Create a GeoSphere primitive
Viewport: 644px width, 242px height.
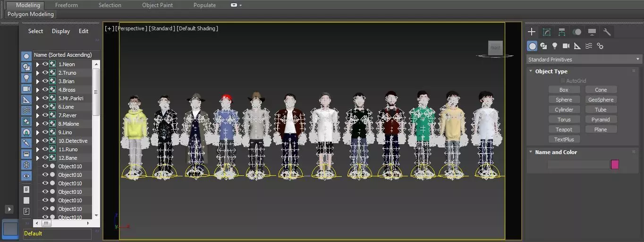coord(601,100)
